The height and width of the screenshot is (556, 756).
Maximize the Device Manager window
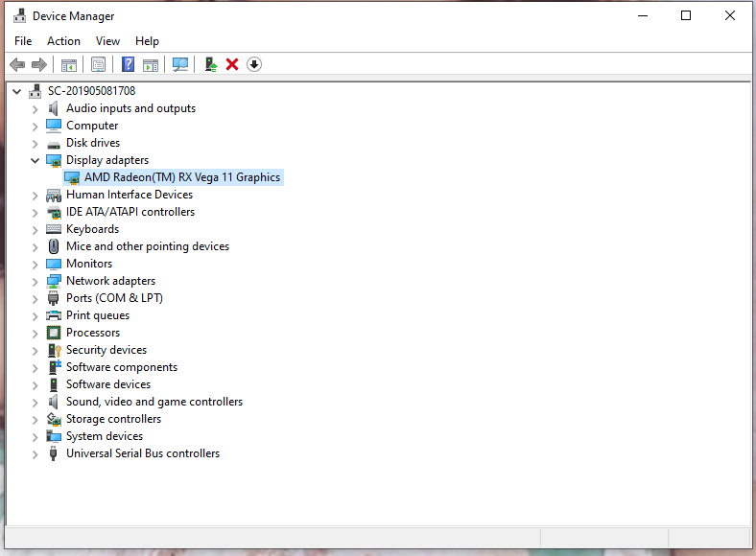point(686,16)
